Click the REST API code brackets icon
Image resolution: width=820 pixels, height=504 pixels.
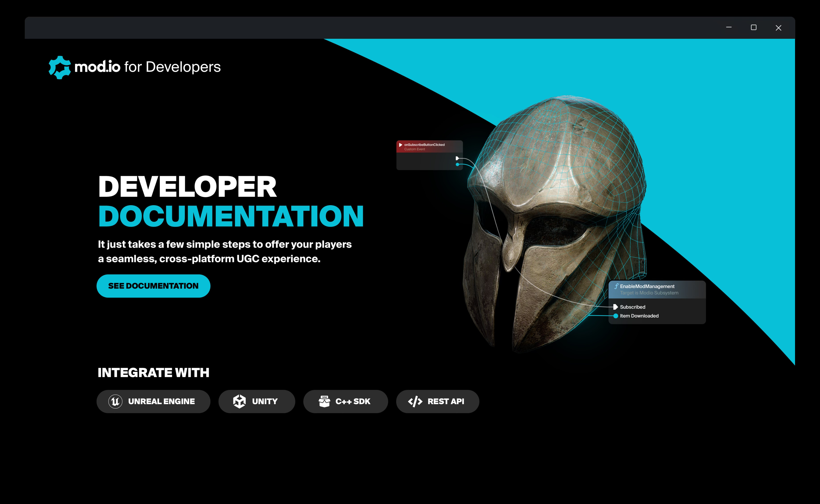click(x=415, y=402)
